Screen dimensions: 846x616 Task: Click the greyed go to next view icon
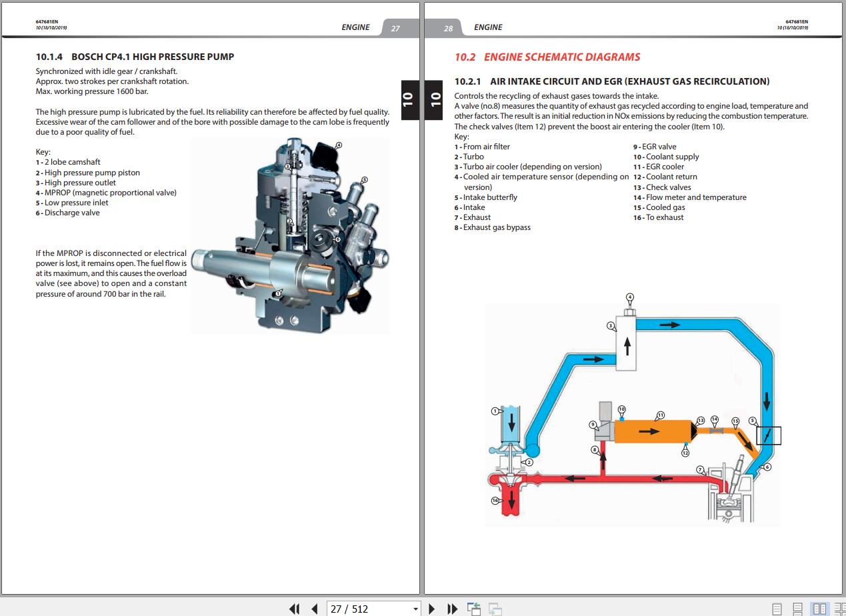click(x=495, y=609)
